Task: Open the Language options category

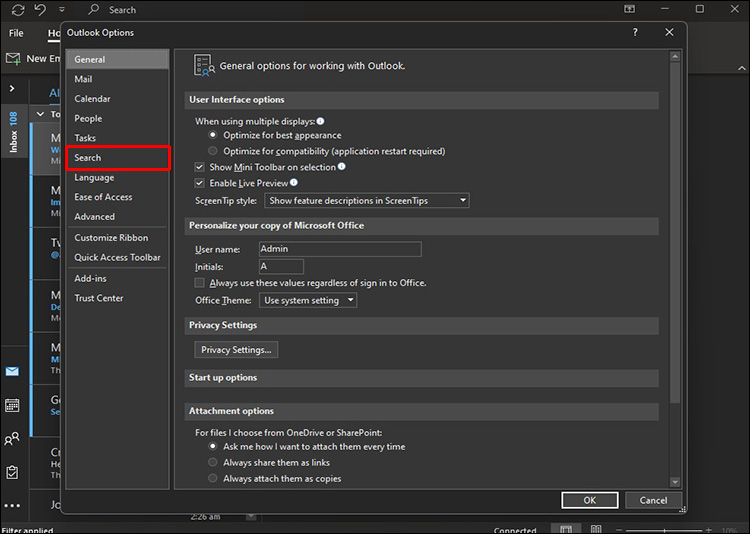Action: [x=117, y=178]
